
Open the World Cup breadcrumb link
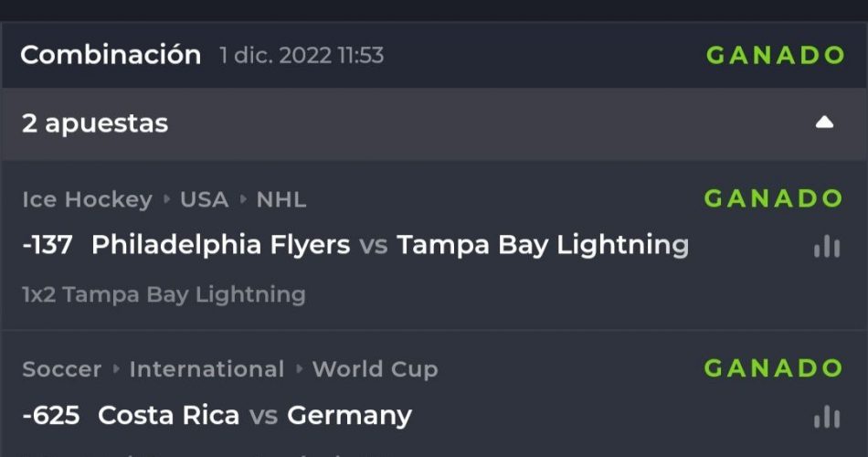click(375, 369)
